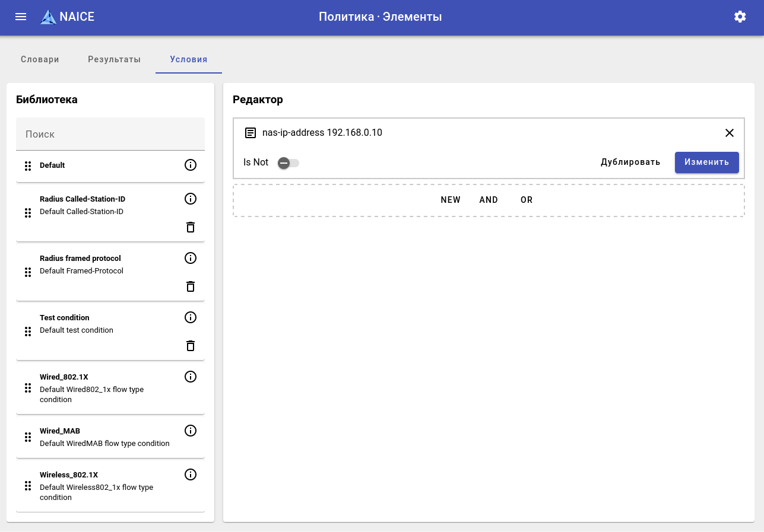Open the hamburger navigation menu
Viewport: 764px width, 532px height.
point(21,17)
